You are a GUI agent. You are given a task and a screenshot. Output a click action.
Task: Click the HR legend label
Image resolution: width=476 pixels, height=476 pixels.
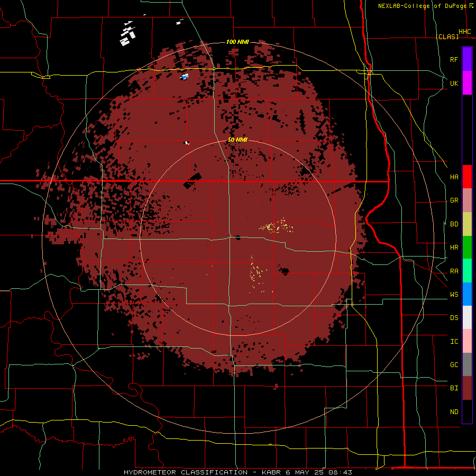click(x=454, y=248)
